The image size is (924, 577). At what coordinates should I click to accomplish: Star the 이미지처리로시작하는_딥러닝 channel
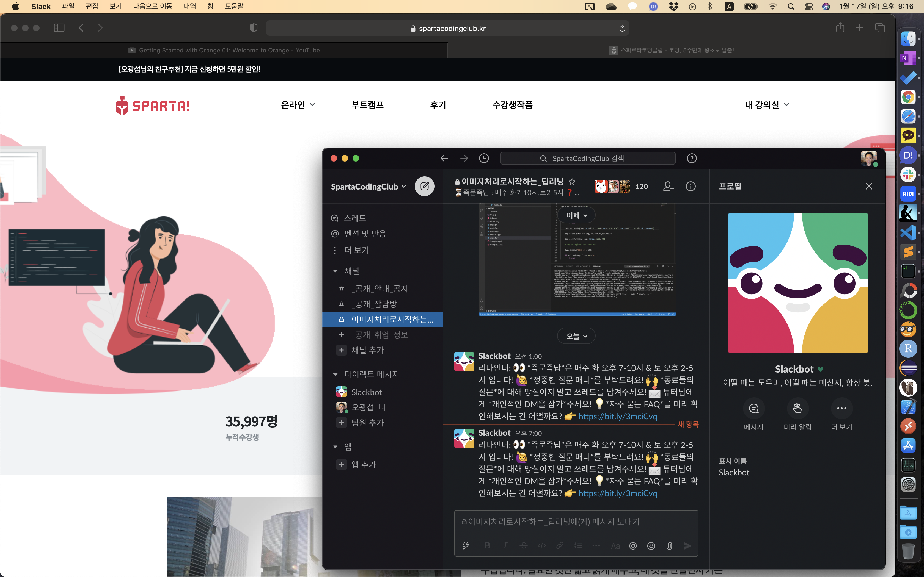572,182
